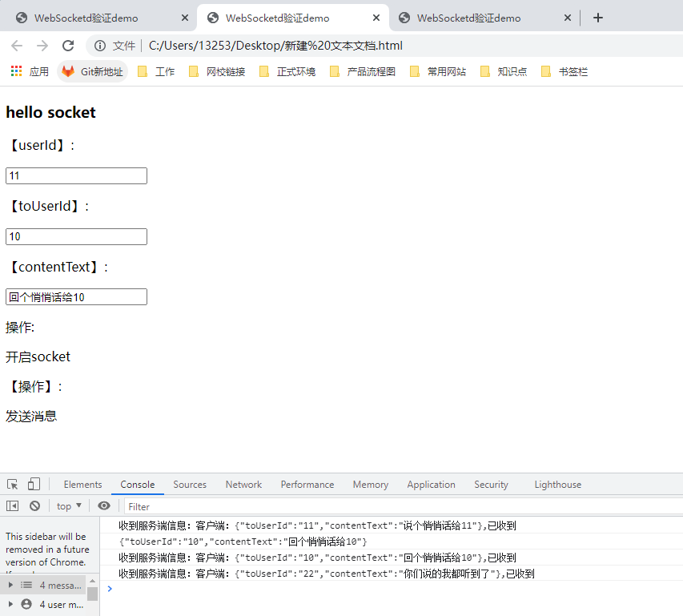Open the 知识点 bookmark folder

click(x=504, y=71)
